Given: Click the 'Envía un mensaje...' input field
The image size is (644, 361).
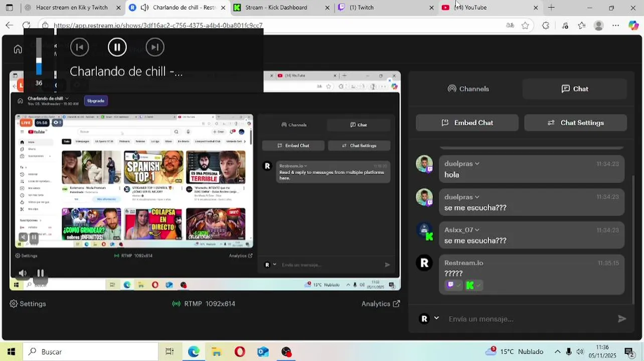Looking at the screenshot, I should pyautogui.click(x=529, y=319).
